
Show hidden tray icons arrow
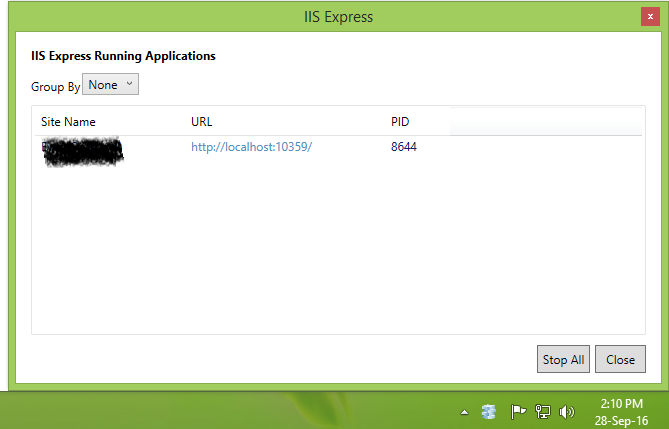(464, 412)
